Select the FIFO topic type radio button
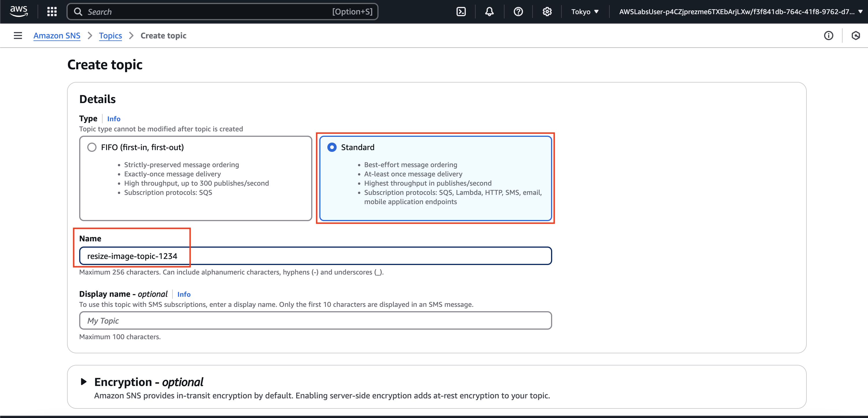868x418 pixels. click(x=92, y=147)
